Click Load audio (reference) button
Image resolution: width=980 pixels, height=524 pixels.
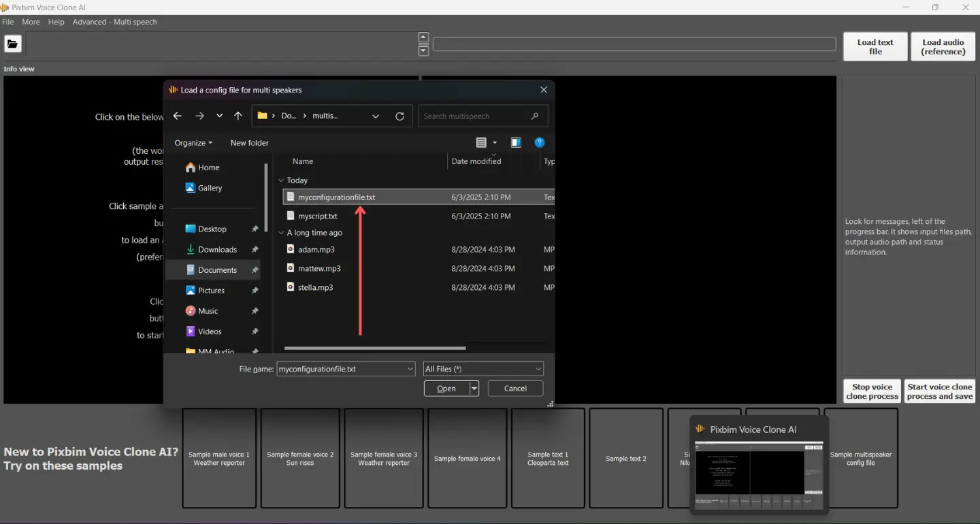pyautogui.click(x=943, y=47)
